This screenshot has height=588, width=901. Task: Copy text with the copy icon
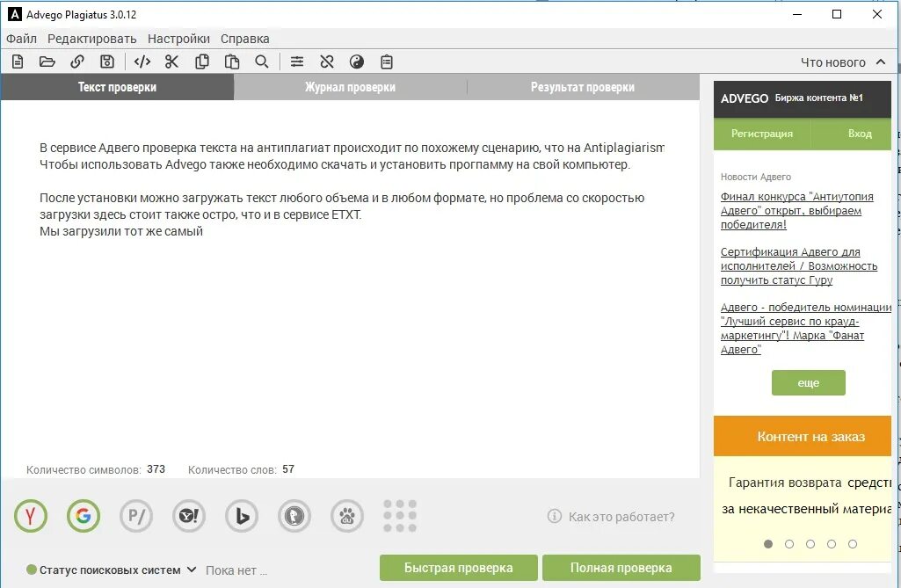click(x=201, y=62)
